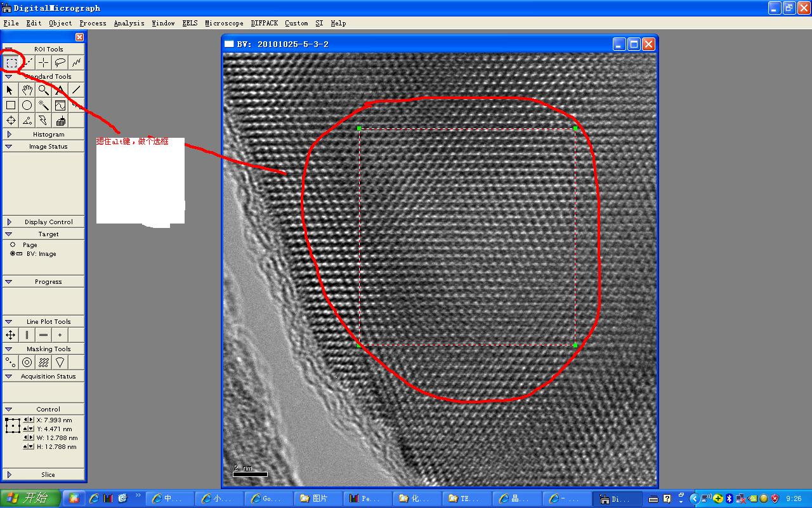Select the rectangular ROI tool
This screenshot has height=508, width=812.
tap(11, 62)
